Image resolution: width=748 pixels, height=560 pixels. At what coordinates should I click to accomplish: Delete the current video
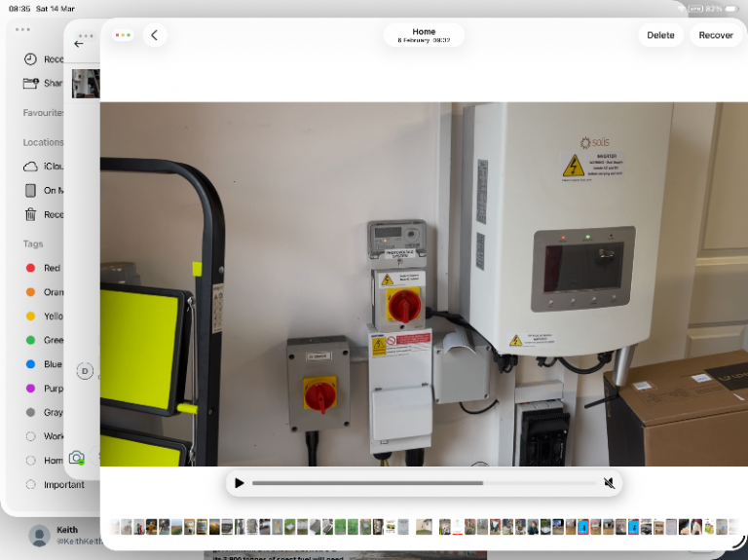(x=660, y=35)
